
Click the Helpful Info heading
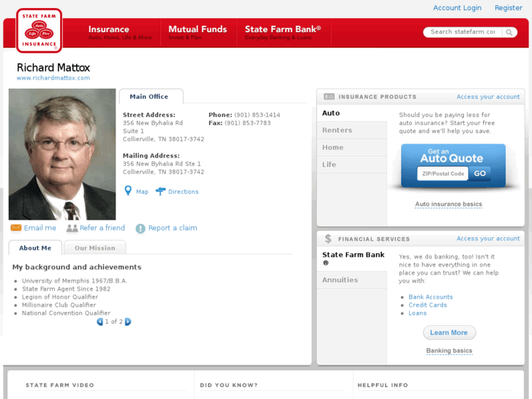coord(383,385)
